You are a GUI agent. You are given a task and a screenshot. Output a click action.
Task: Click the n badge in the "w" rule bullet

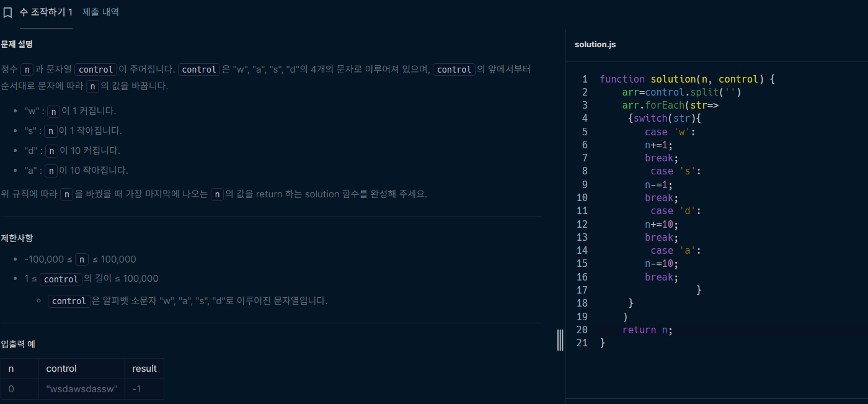[53, 110]
